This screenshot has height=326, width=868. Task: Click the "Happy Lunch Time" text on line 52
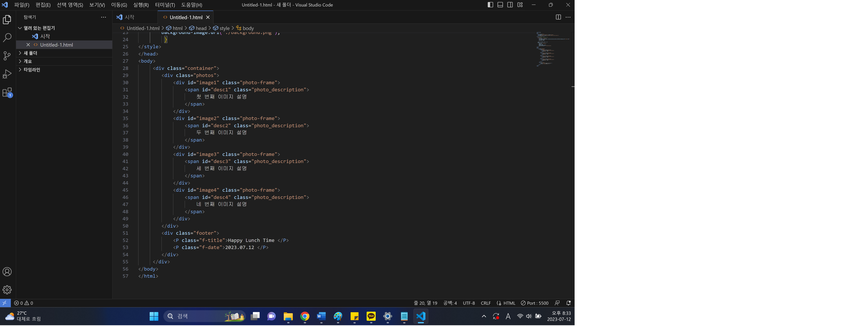coord(251,240)
